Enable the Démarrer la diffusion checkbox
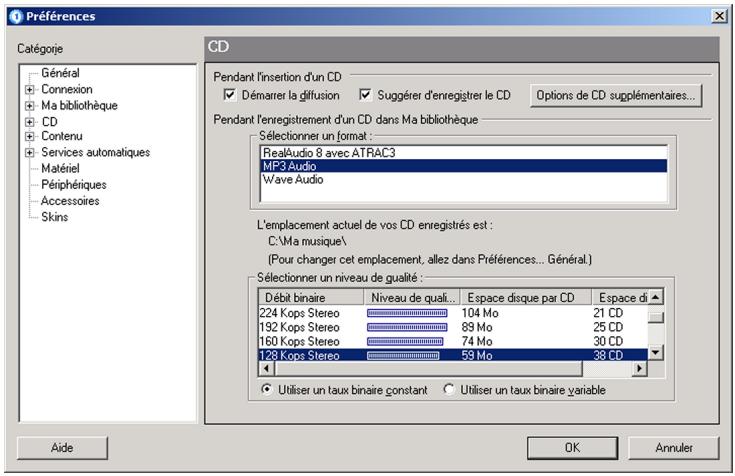The image size is (735, 476). tap(230, 96)
